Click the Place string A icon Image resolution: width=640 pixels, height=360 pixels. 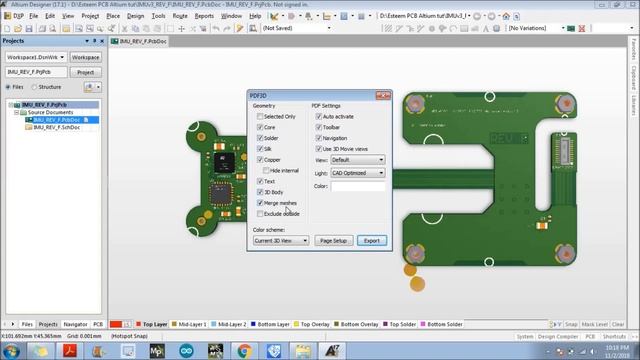[486, 29]
